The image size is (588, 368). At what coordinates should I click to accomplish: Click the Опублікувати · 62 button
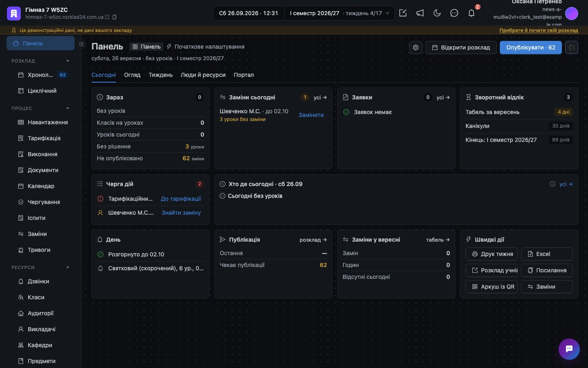[x=531, y=47]
